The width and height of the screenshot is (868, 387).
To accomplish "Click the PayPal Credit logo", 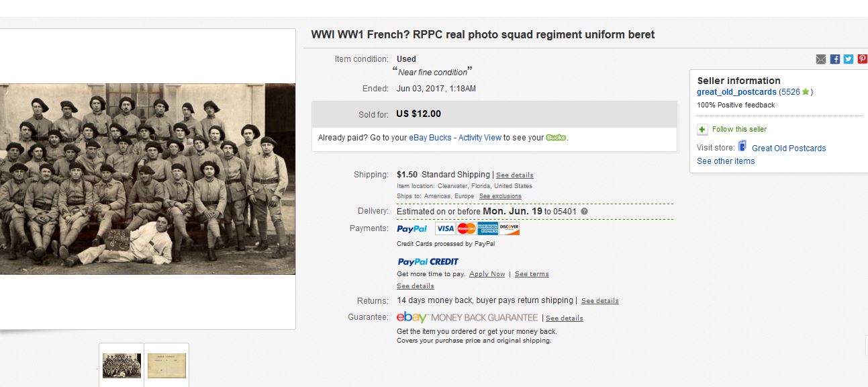I will pyautogui.click(x=428, y=261).
